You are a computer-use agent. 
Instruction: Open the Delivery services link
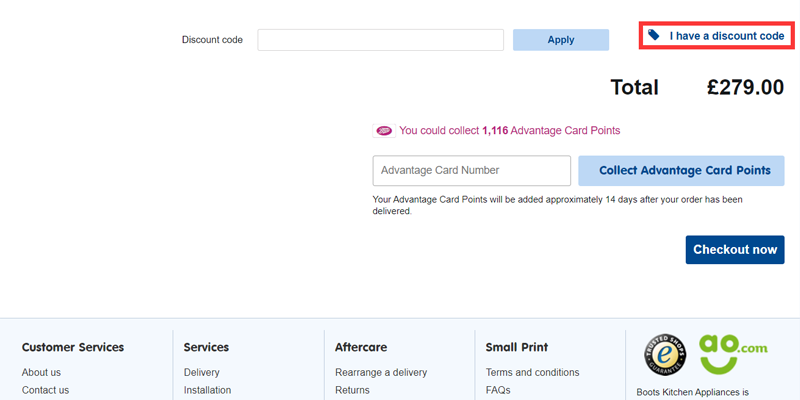tap(201, 372)
